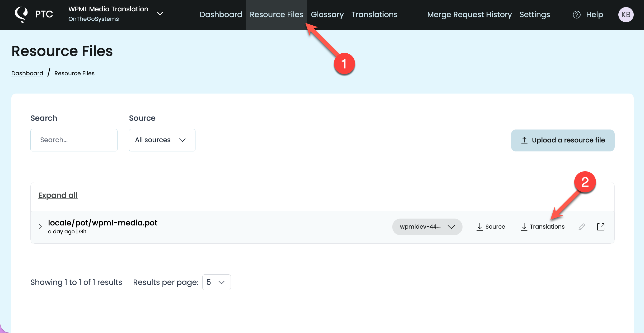Screen dimensions: 644x333
Task: Click the KB user avatar
Action: (626, 15)
